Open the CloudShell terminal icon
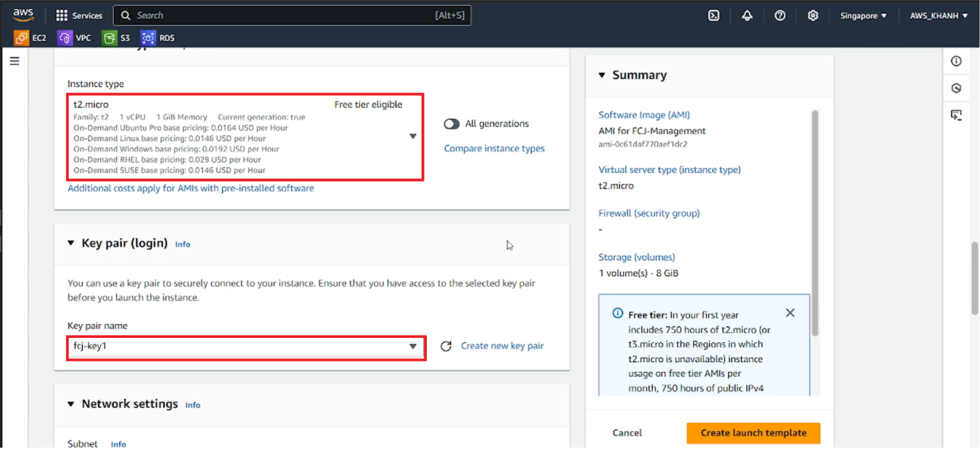980x461 pixels. [x=714, y=16]
